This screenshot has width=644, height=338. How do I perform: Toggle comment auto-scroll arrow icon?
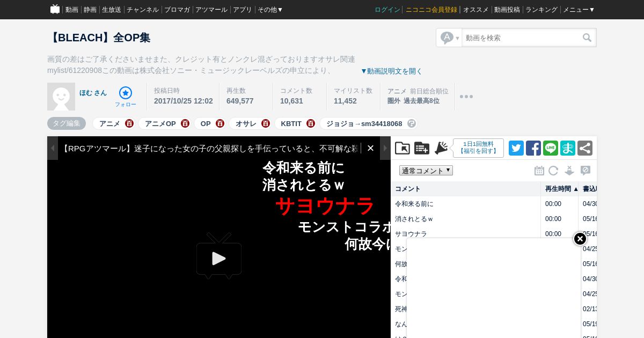point(569,171)
